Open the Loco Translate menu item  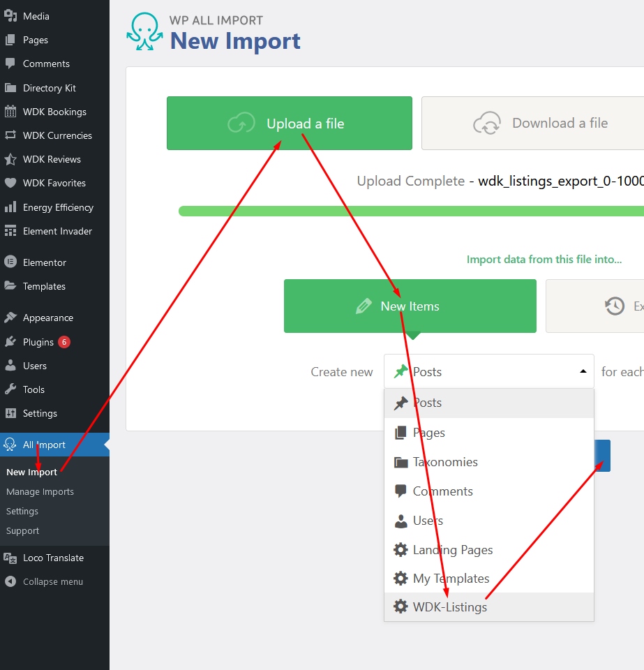[54, 558]
